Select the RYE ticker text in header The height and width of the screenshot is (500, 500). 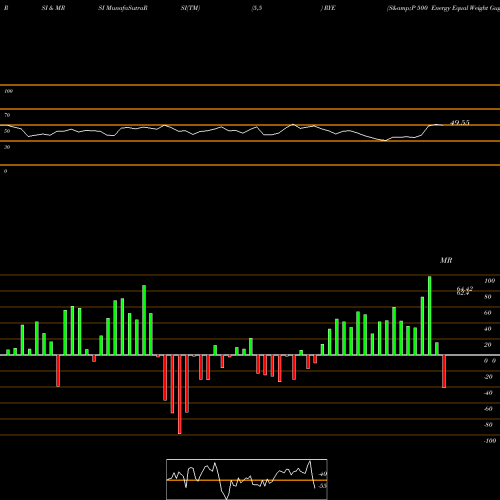click(x=329, y=8)
